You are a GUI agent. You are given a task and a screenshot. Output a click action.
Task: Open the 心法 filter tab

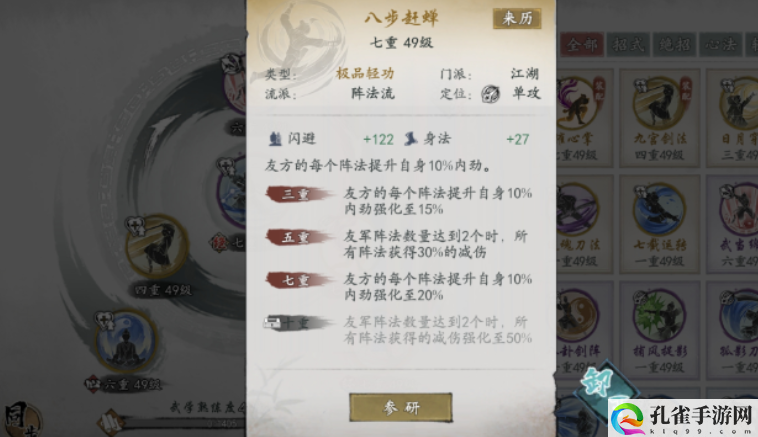720,45
